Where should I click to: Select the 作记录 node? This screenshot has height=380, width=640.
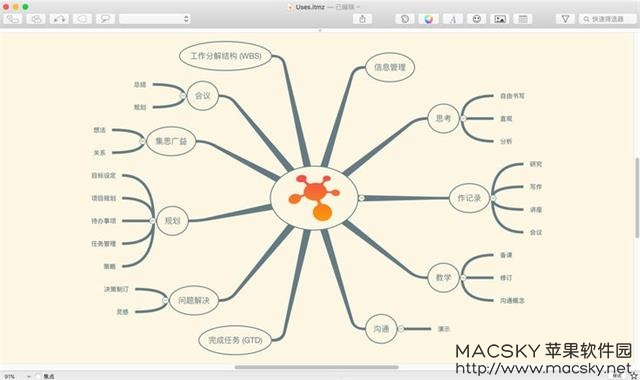469,198
